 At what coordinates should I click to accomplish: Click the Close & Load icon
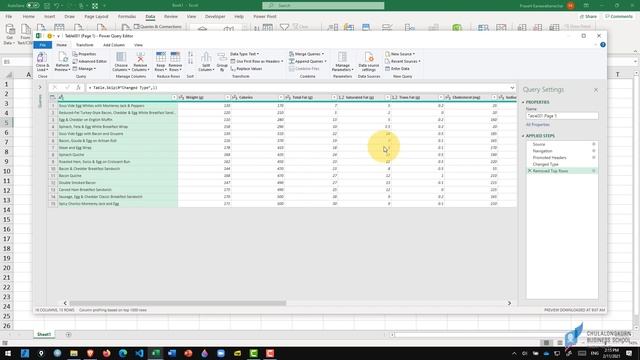[x=42, y=58]
